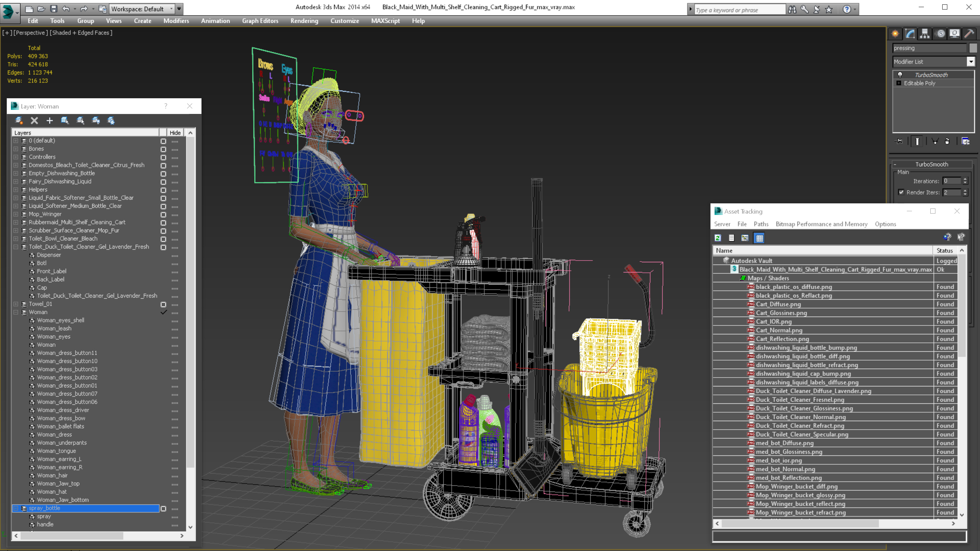
Task: Open the Modifiers menu
Action: [176, 21]
